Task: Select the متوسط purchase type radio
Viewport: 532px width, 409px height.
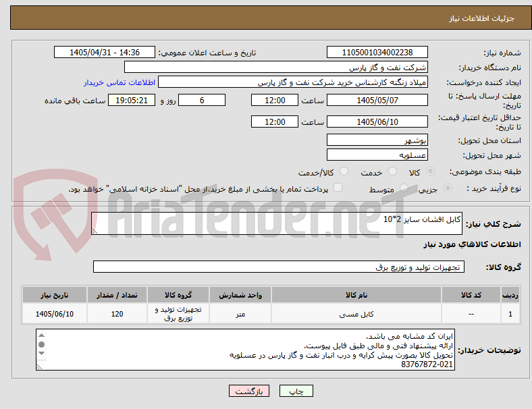Action: [404, 188]
